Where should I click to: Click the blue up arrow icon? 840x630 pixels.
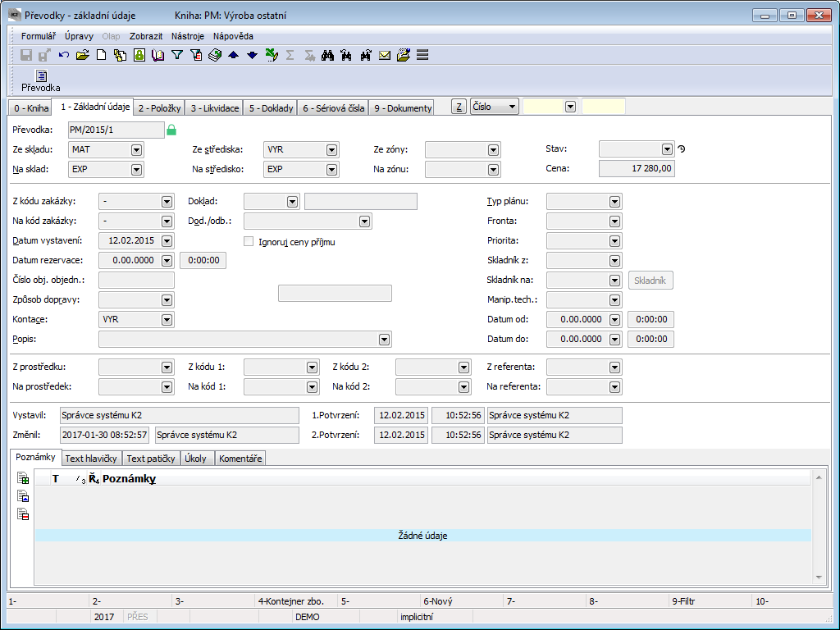pyautogui.click(x=233, y=55)
